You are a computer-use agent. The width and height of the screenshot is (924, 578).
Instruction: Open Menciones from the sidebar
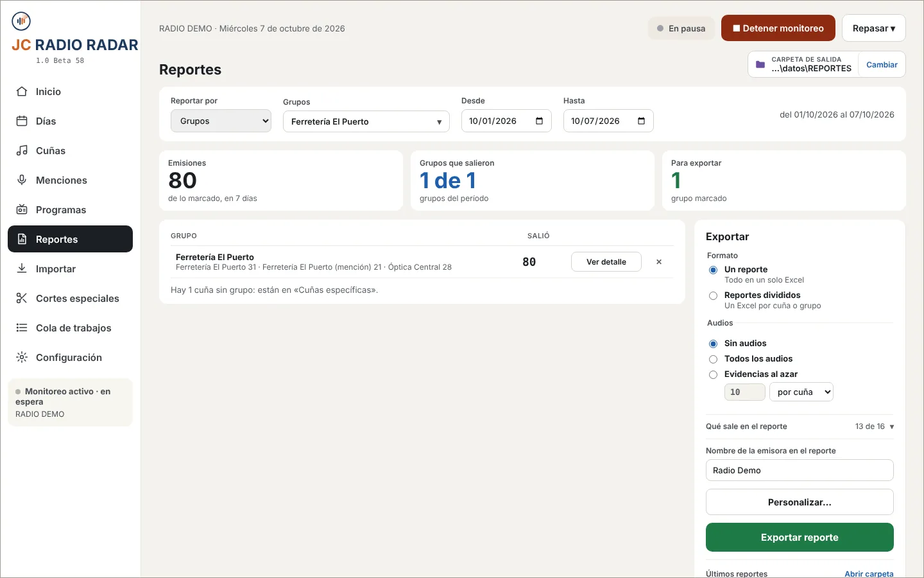click(x=70, y=180)
